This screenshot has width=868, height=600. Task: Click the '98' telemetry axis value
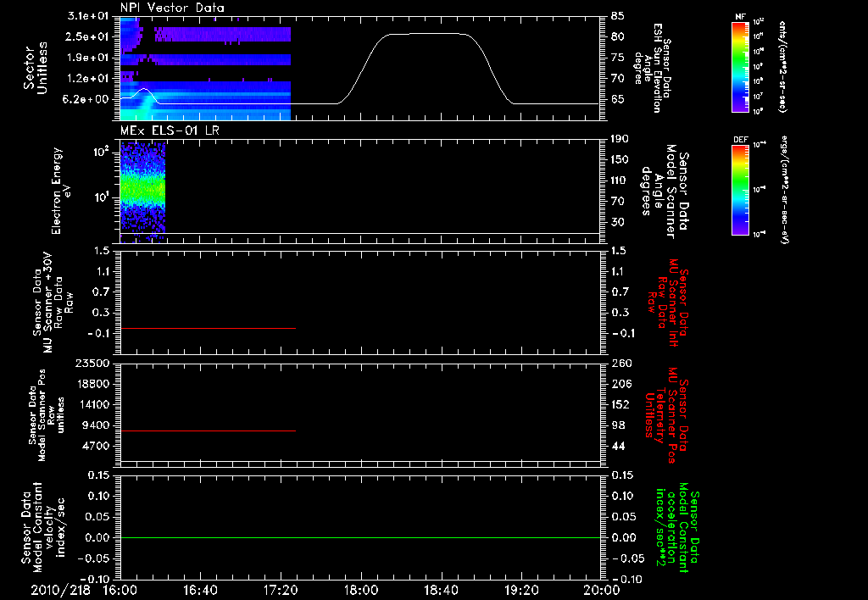click(618, 425)
